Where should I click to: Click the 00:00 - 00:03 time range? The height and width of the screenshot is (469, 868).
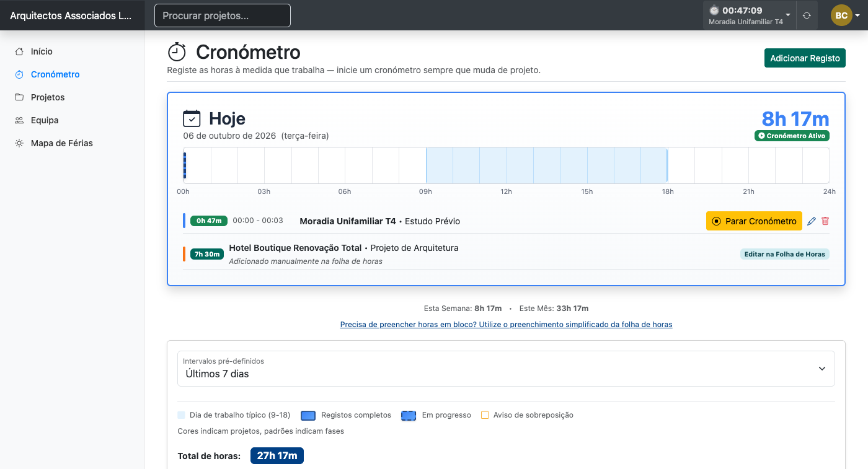coord(258,221)
